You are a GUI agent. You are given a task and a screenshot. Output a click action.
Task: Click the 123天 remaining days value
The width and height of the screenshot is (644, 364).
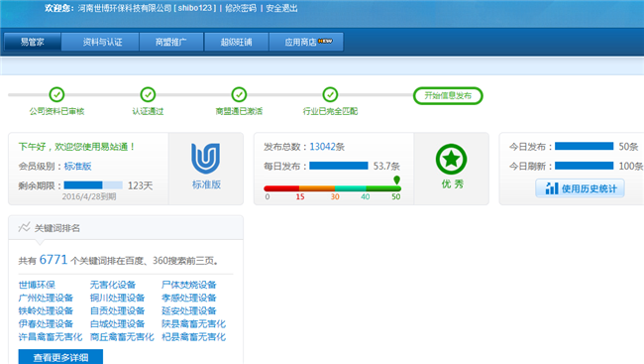[x=140, y=185]
